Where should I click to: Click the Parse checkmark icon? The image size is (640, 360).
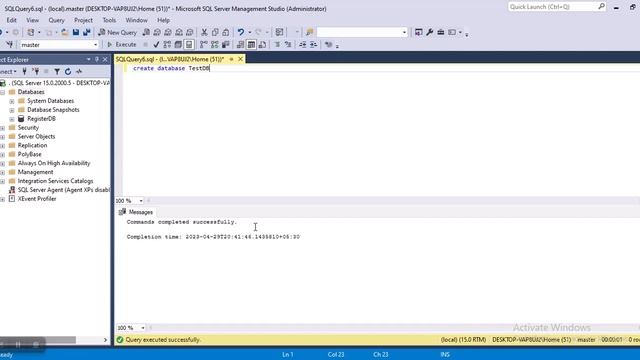pyautogui.click(x=156, y=44)
